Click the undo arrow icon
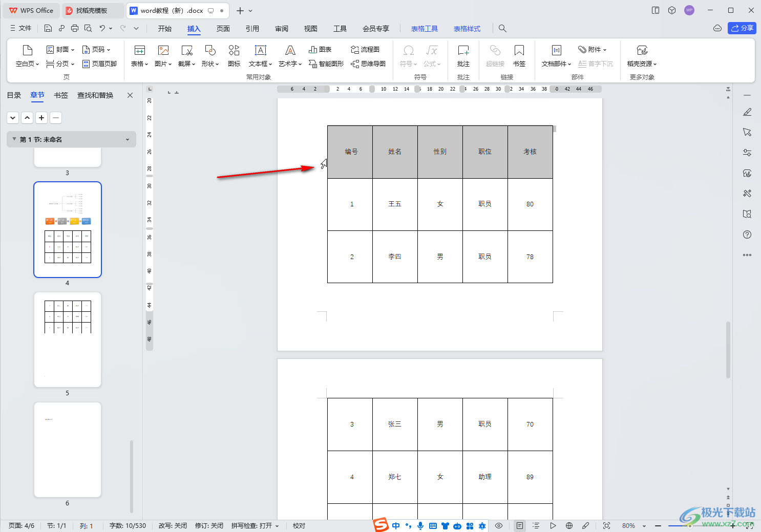 click(x=102, y=28)
